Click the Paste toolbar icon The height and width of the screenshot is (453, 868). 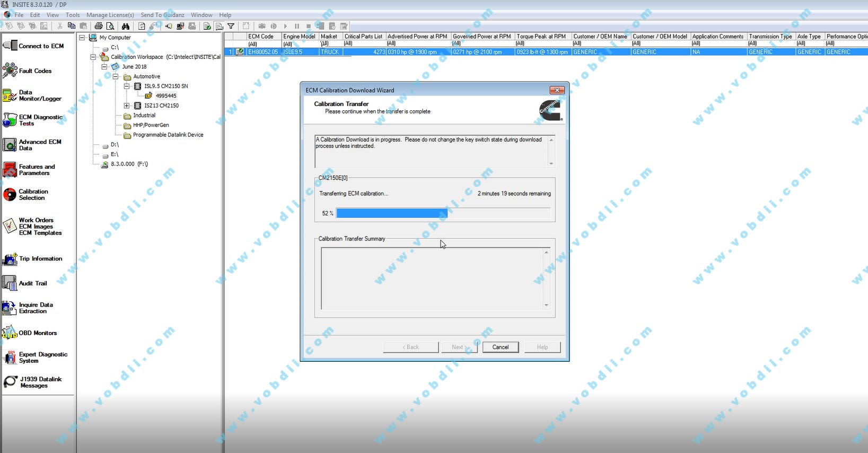tap(83, 26)
